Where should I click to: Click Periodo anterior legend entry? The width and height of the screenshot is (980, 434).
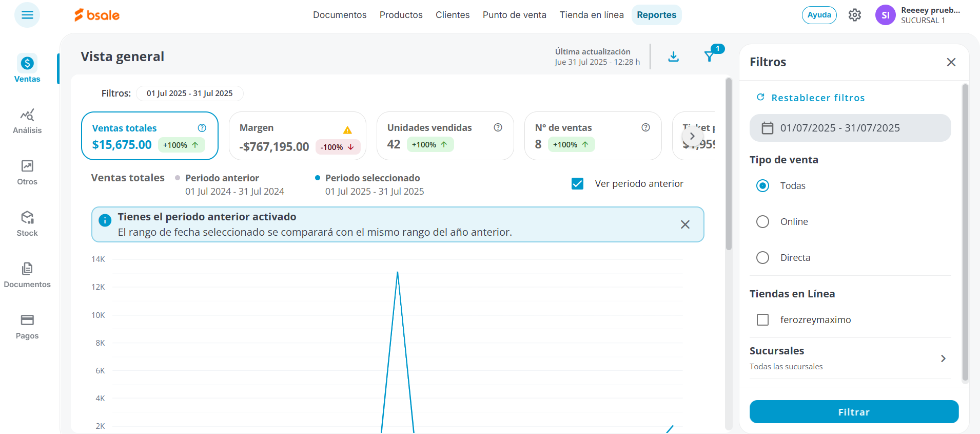click(229, 184)
